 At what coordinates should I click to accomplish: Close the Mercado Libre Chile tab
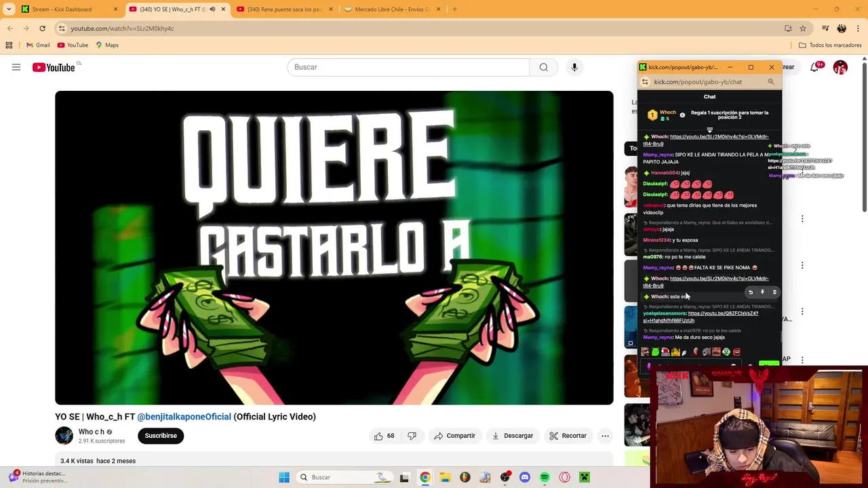pos(438,9)
